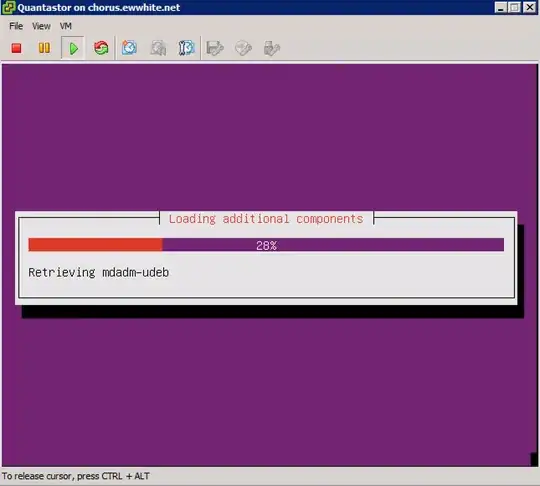Click the "Loading additional components" dialog title
The height and width of the screenshot is (486, 540).
[266, 219]
